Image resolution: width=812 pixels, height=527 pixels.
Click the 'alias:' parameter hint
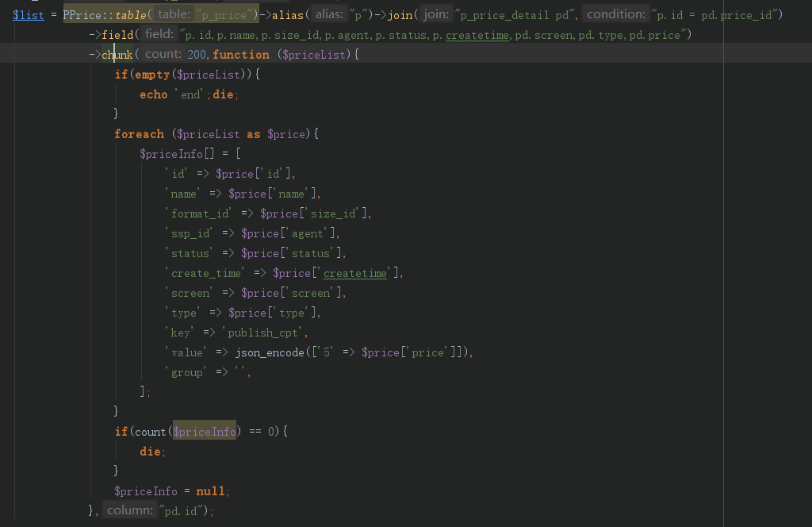329,14
